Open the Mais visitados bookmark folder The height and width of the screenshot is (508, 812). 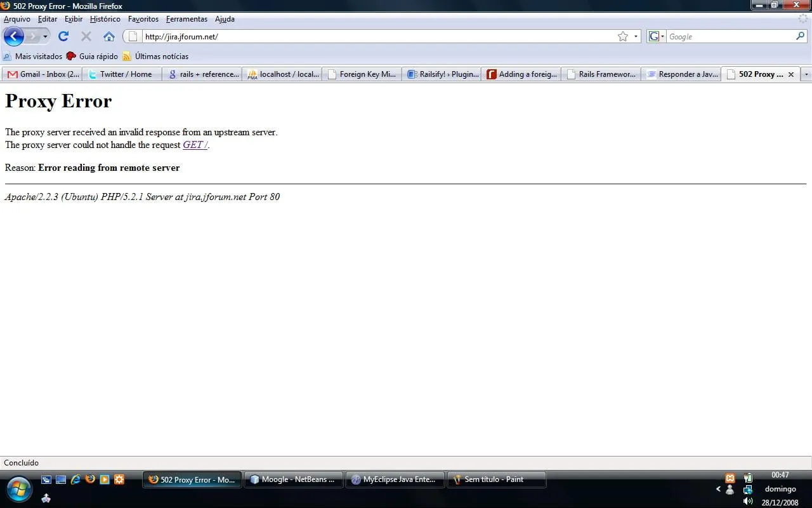pos(33,56)
